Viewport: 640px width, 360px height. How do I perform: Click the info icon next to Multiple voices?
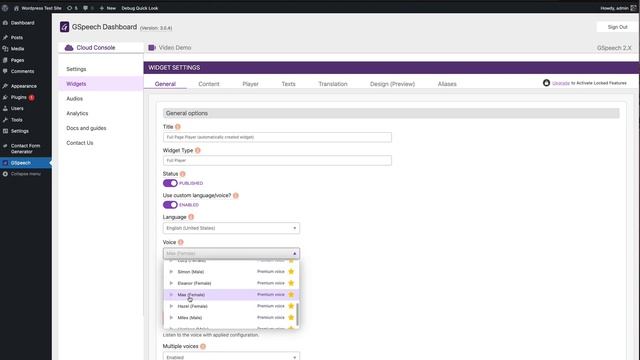tap(203, 346)
